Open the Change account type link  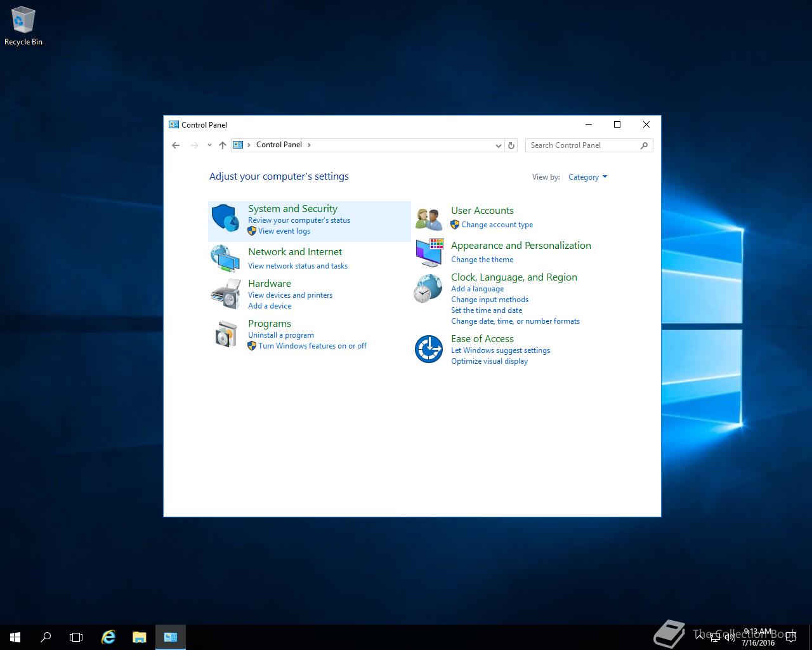497,225
